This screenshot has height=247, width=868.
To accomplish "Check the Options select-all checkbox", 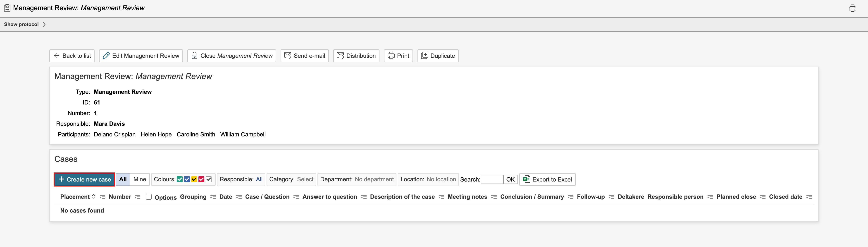I will (x=149, y=197).
